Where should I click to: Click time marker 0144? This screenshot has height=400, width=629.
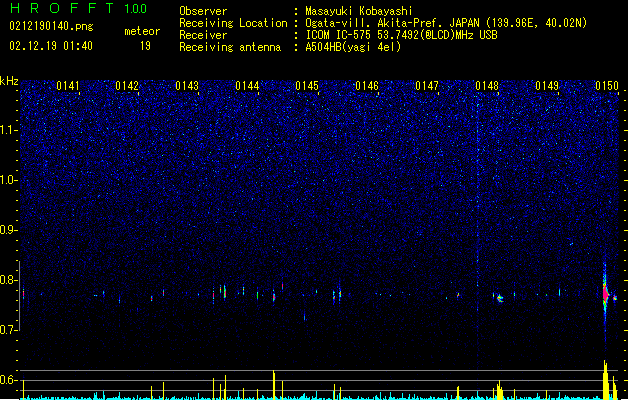coord(247,86)
